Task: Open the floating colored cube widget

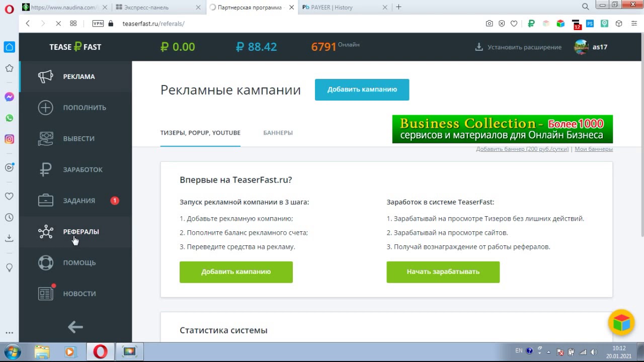Action: [x=621, y=322]
